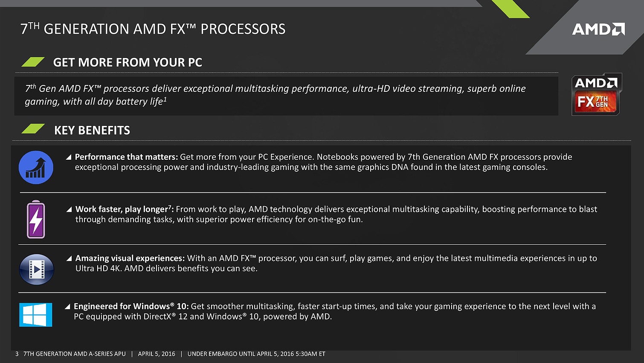
Task: Click bullet triangle before Amazing visual experiences
Action: 69,258
